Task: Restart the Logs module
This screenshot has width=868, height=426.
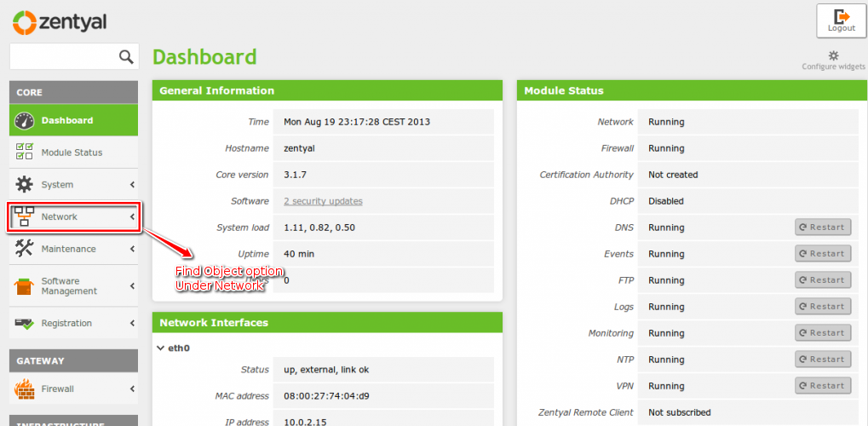Action: pyautogui.click(x=823, y=307)
